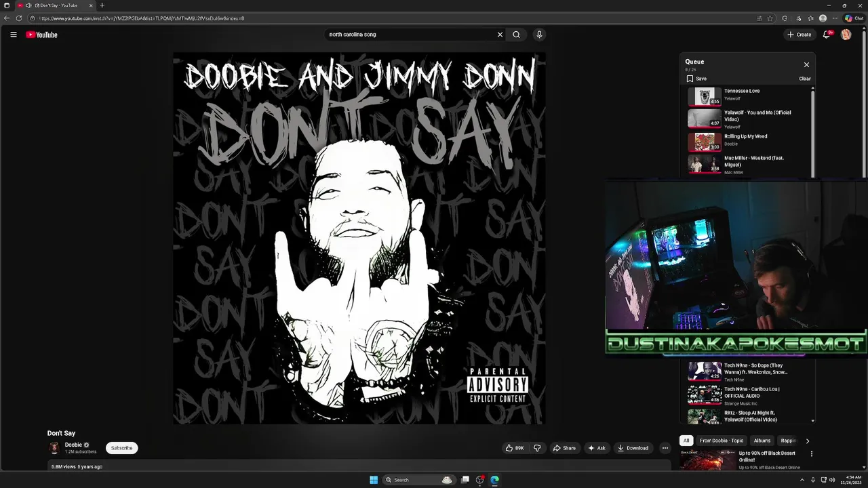Open a new browser tab
868x488 pixels.
(102, 5)
